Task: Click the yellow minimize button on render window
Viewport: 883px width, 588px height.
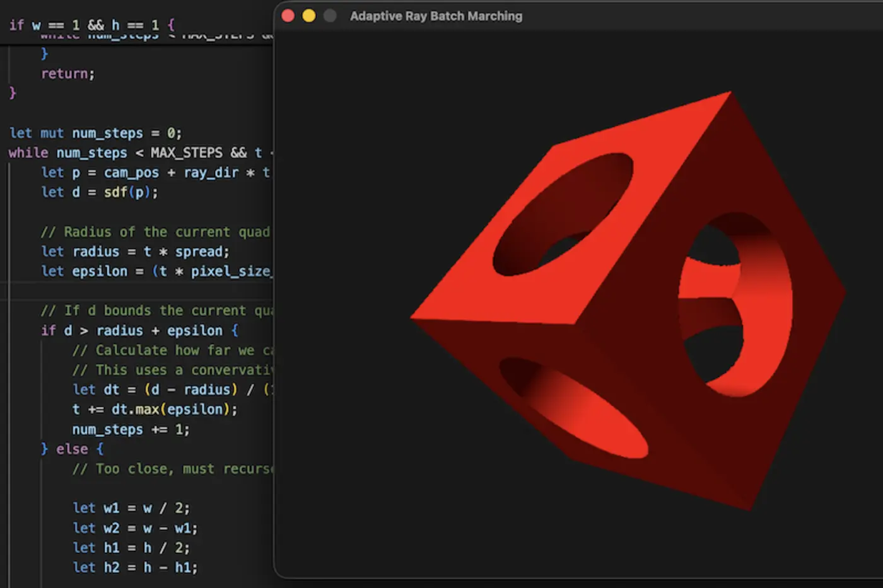Action: click(308, 15)
